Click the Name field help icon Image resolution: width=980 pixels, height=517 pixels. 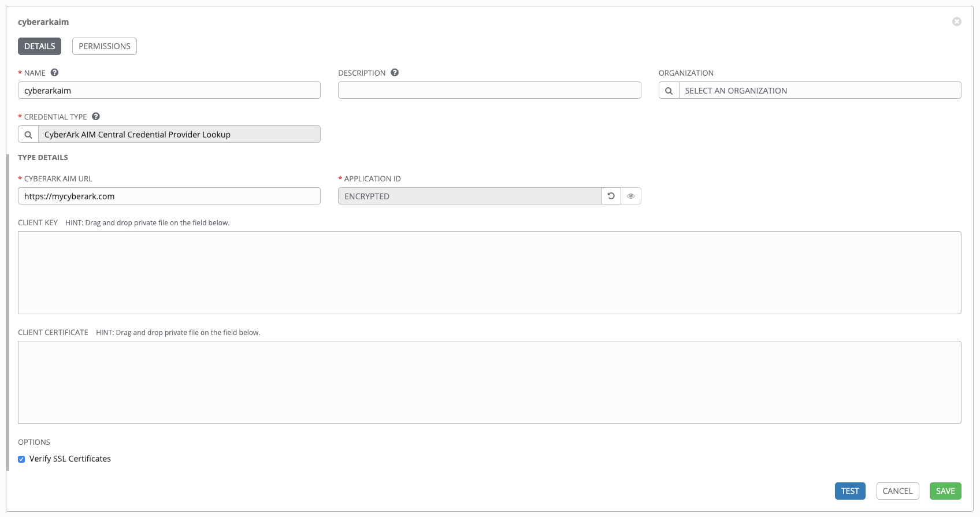[x=55, y=73]
